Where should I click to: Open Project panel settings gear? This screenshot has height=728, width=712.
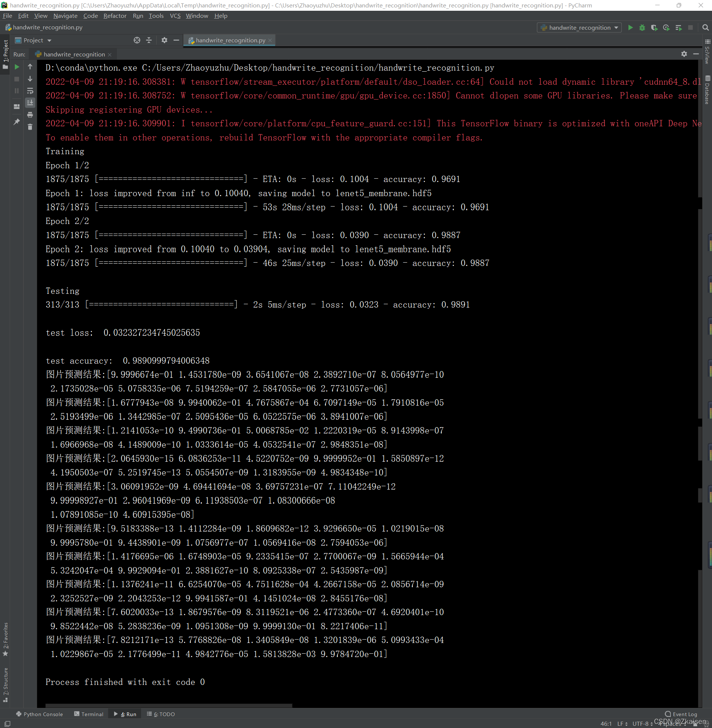point(164,40)
